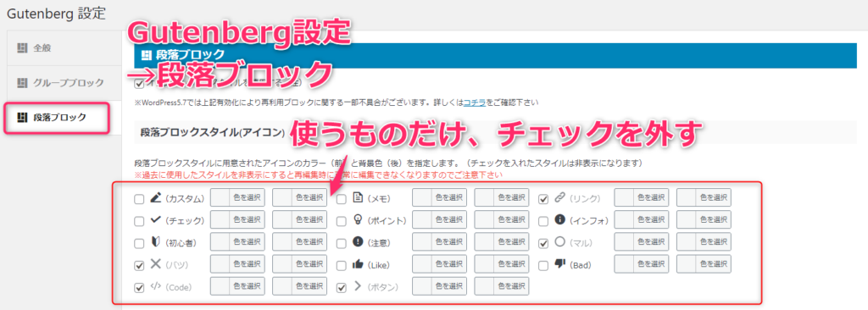The width and height of the screenshot is (868, 310).
Task: Tick the カスタム style checkbox
Action: coord(140,198)
